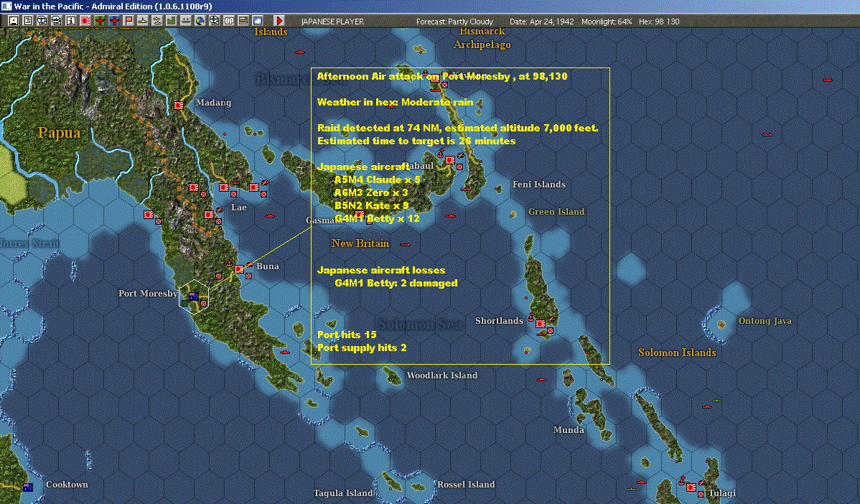Click 'B5N2 Kate x 9' aircraft line
This screenshot has height=504, width=860.
(x=371, y=205)
